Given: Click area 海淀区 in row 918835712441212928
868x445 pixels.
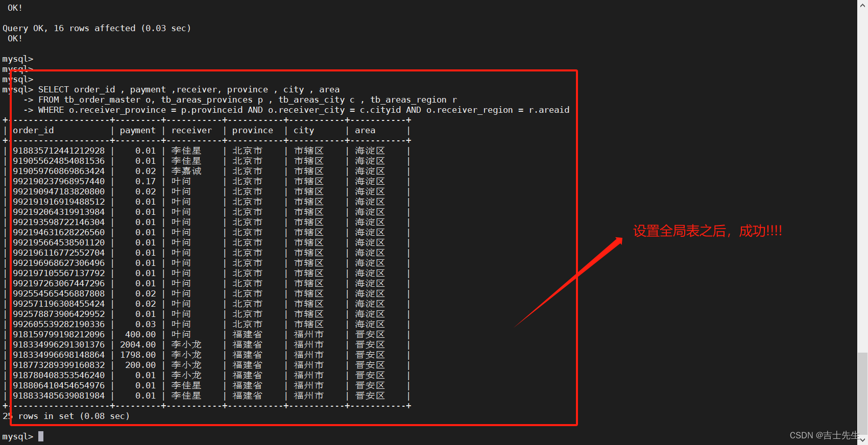Looking at the screenshot, I should point(370,151).
